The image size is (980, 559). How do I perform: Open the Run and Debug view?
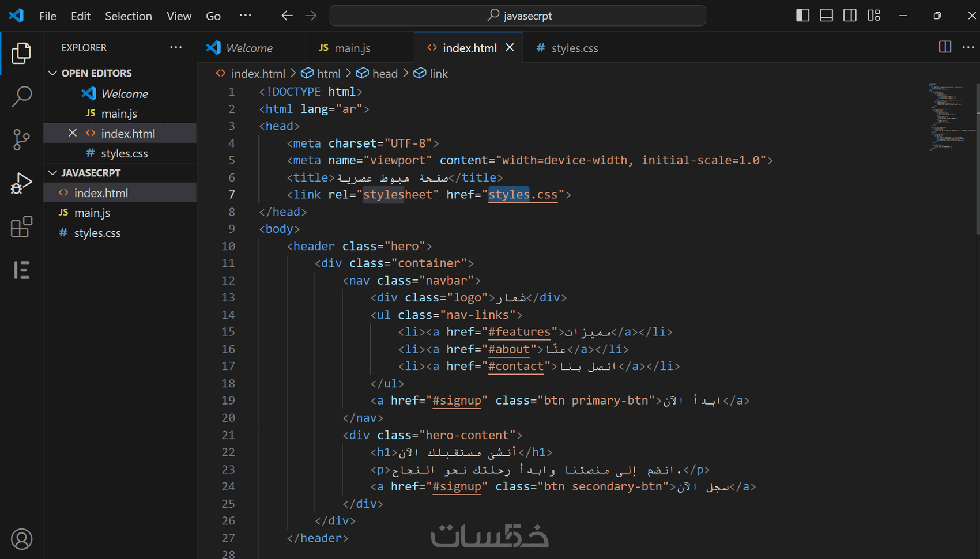pyautogui.click(x=21, y=183)
